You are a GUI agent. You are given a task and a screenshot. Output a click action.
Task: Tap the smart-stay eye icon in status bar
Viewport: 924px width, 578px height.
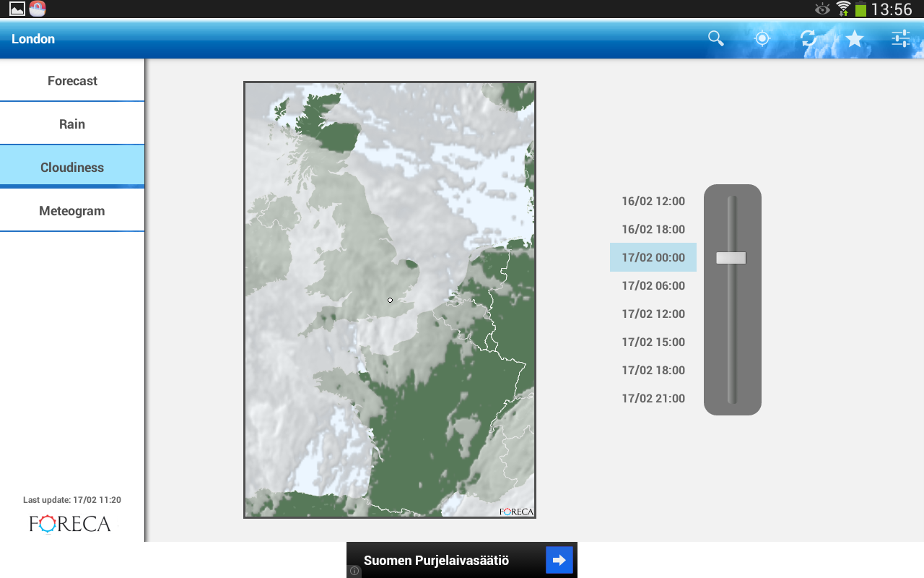point(822,9)
